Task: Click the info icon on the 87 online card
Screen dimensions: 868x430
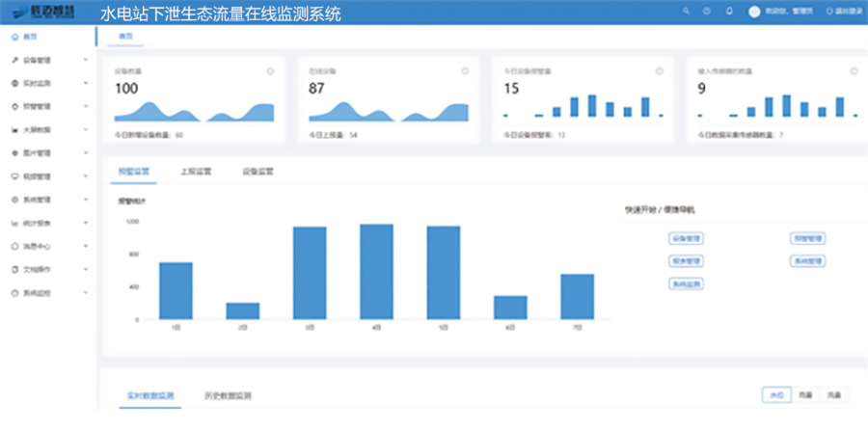Action: click(x=465, y=70)
